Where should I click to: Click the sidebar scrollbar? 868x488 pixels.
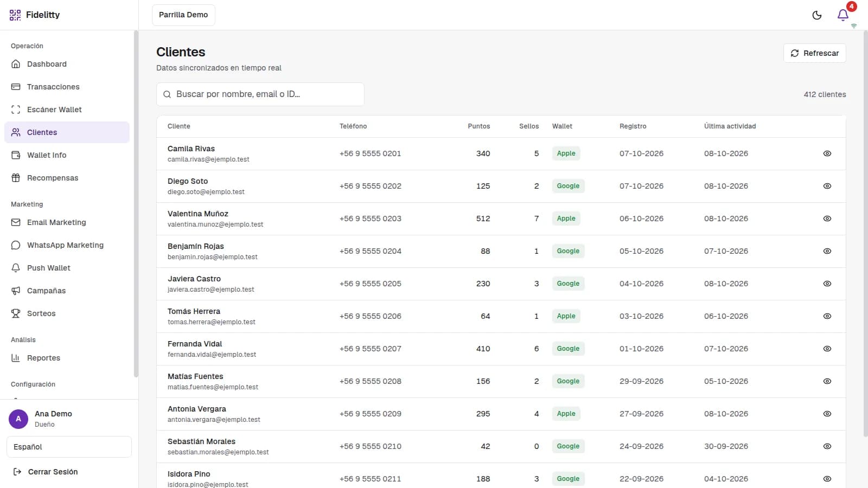136,204
